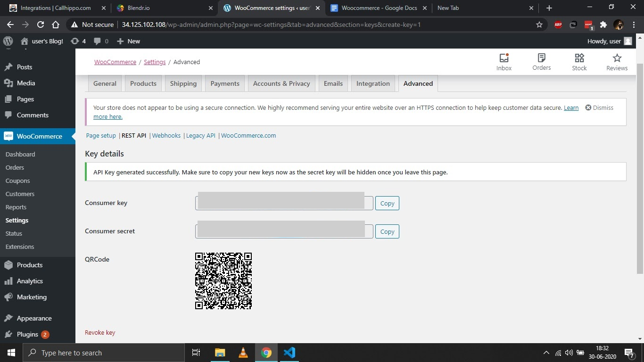The width and height of the screenshot is (644, 362).
Task: Click the WordPress logo in admin bar
Action: tap(8, 41)
